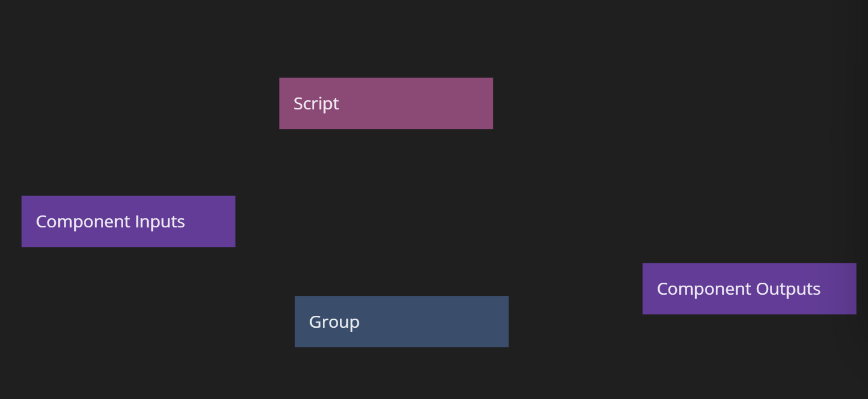Select the Script node
This screenshot has width=868, height=399.
tap(386, 103)
